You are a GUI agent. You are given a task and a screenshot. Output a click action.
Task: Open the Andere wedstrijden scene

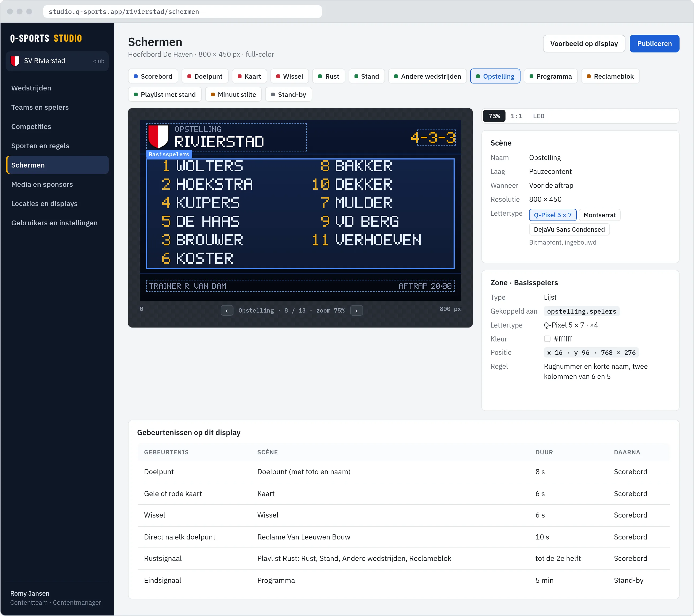click(x=427, y=76)
